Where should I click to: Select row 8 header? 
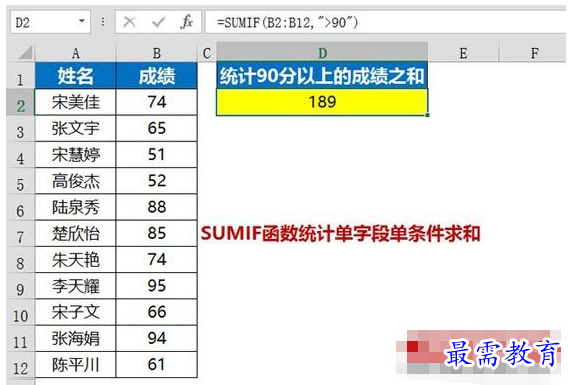(21, 260)
